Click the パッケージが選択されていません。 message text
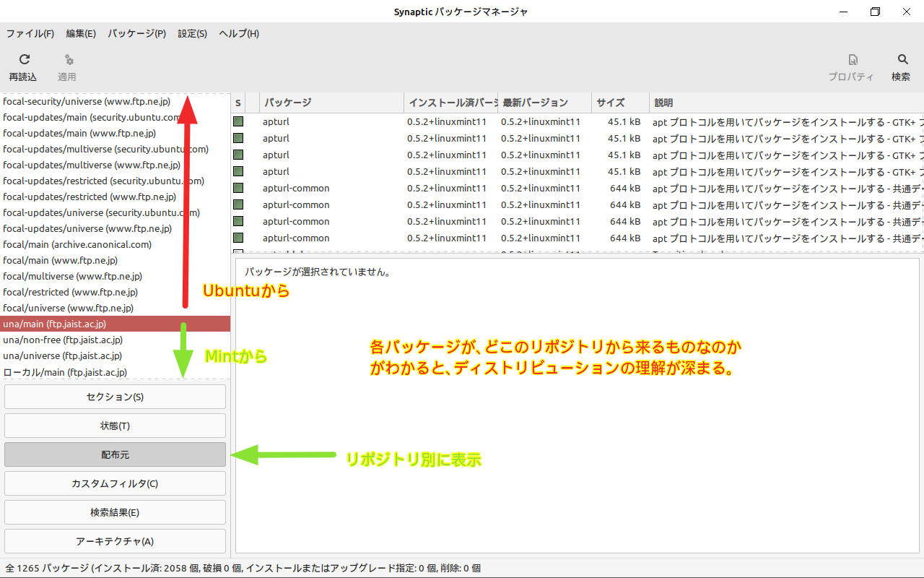Image resolution: width=924 pixels, height=578 pixels. (318, 272)
